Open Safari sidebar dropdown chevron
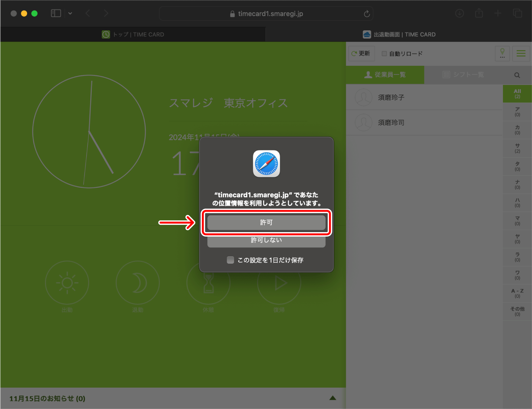532x409 pixels. (70, 13)
